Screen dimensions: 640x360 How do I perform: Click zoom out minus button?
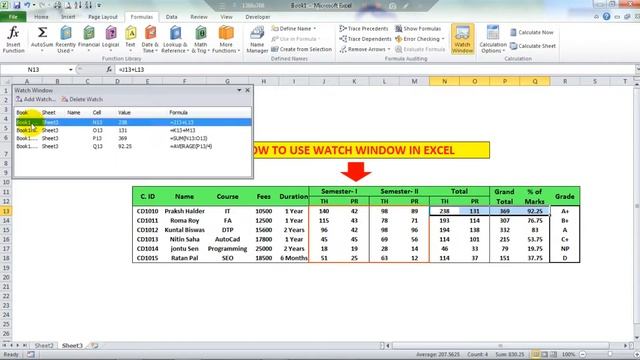(583, 355)
